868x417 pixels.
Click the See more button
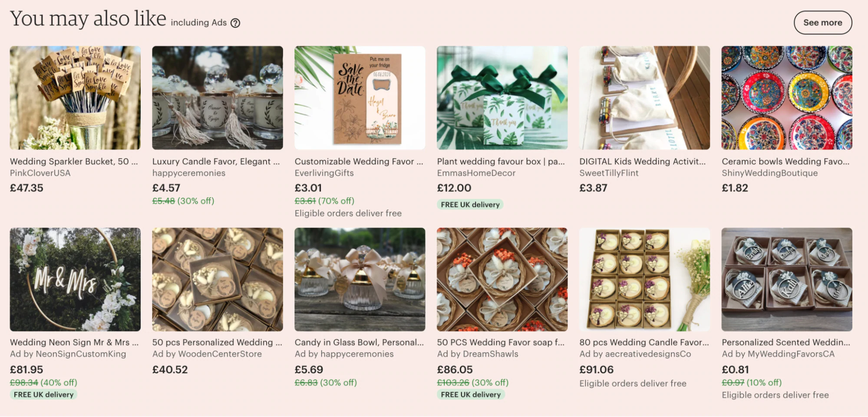(822, 23)
